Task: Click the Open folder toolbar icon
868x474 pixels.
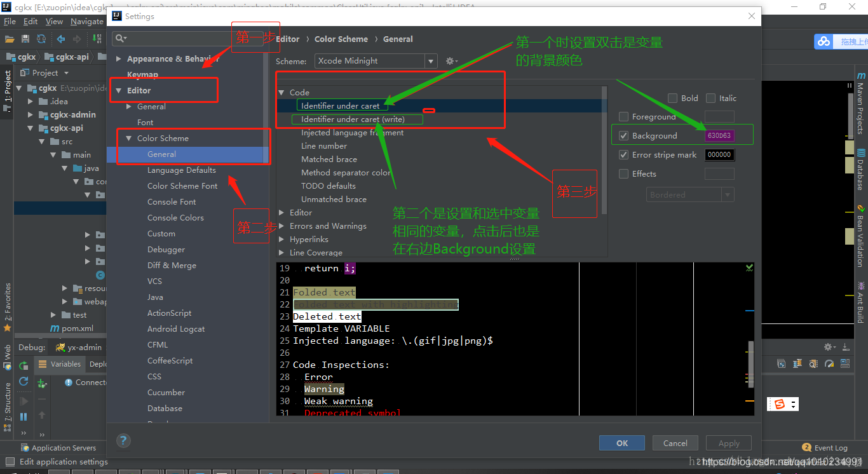Action: 10,39
